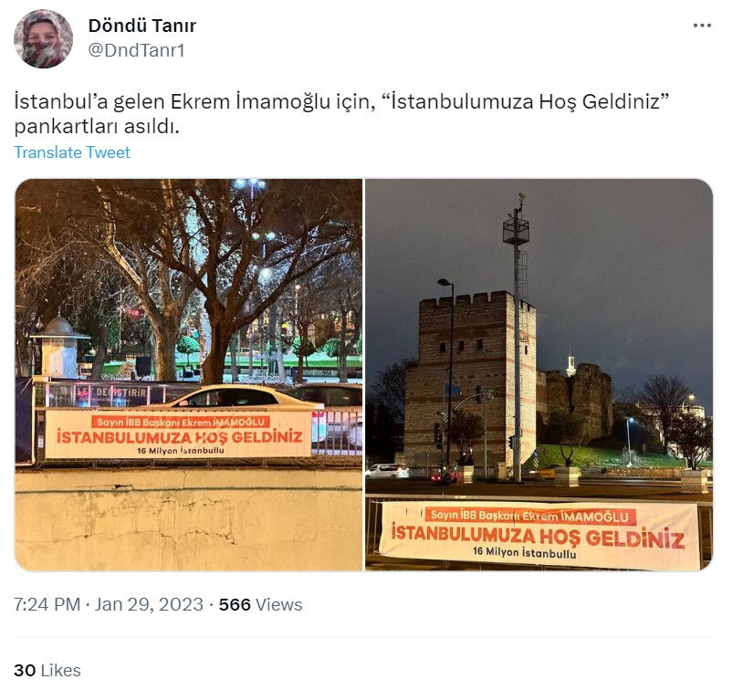732x700 pixels.
Task: Click the 7:24 PM timestamp
Action: (47, 604)
